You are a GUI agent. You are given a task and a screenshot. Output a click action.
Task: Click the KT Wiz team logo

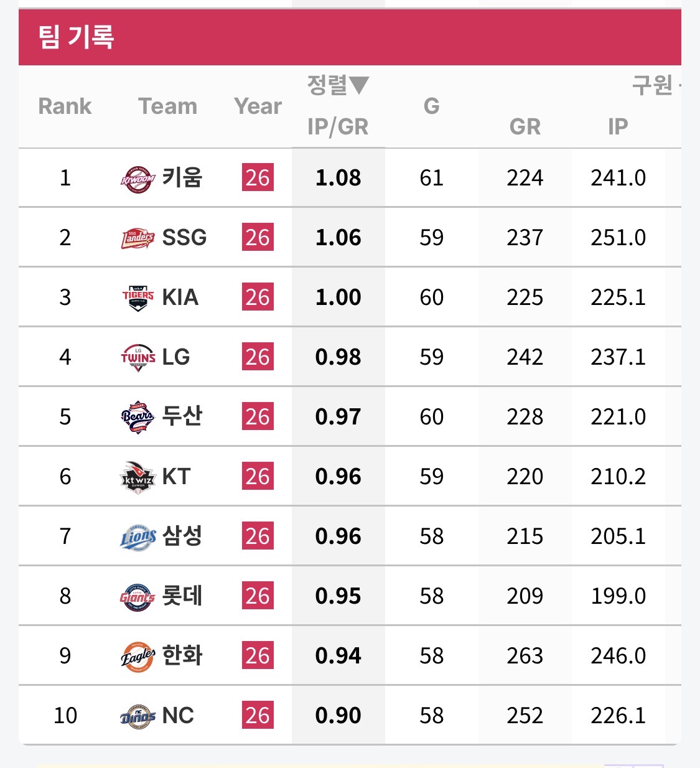(138, 477)
